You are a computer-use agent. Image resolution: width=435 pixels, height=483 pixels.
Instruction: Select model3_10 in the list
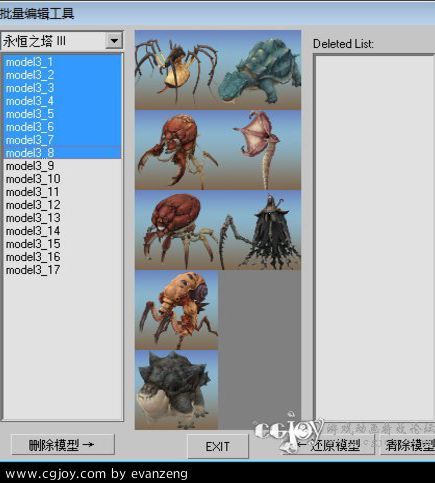[x=62, y=179]
